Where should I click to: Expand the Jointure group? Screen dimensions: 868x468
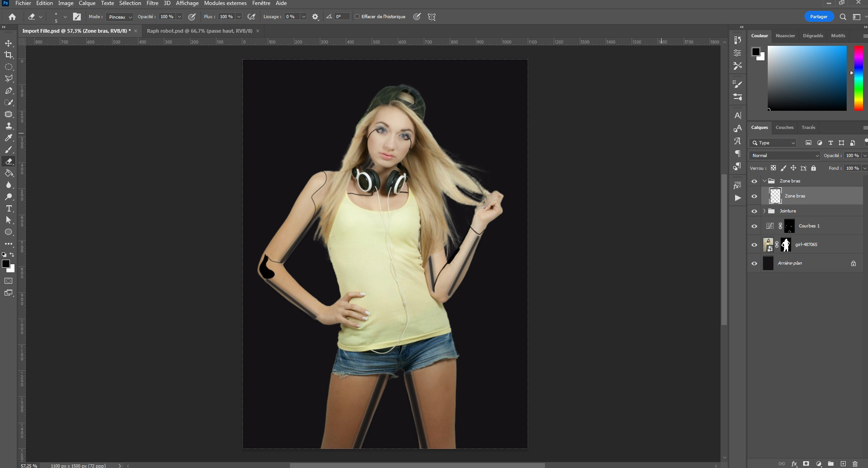point(765,211)
